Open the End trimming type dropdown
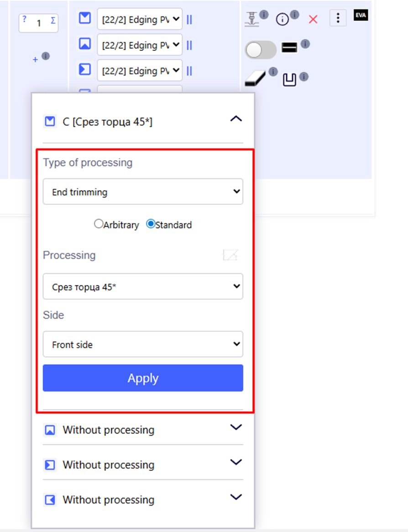The height and width of the screenshot is (532, 408). click(143, 192)
